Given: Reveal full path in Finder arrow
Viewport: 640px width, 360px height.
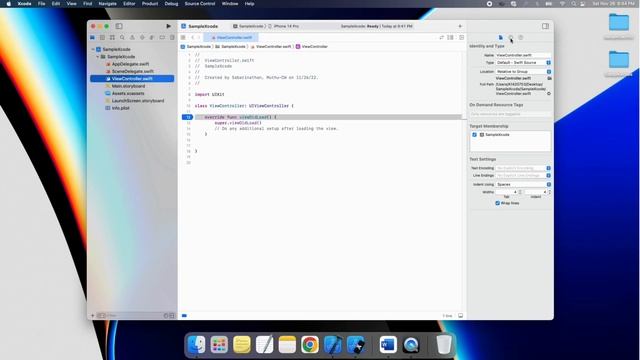Looking at the screenshot, I should 549,93.
